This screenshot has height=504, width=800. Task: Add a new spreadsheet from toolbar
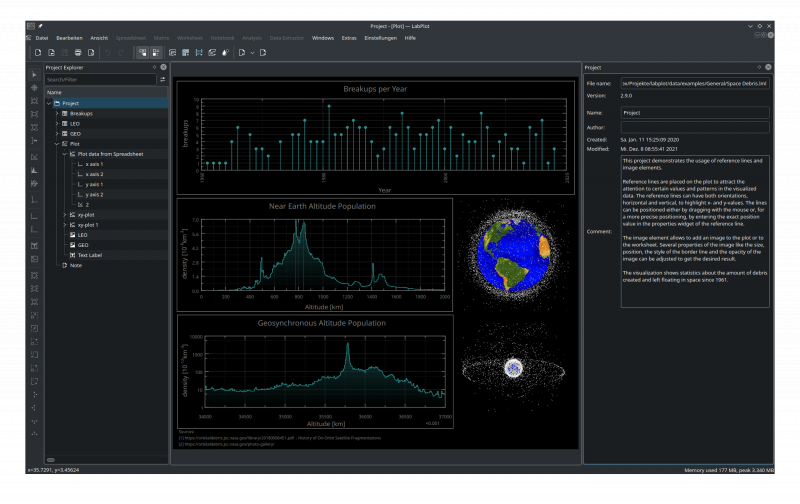click(186, 53)
